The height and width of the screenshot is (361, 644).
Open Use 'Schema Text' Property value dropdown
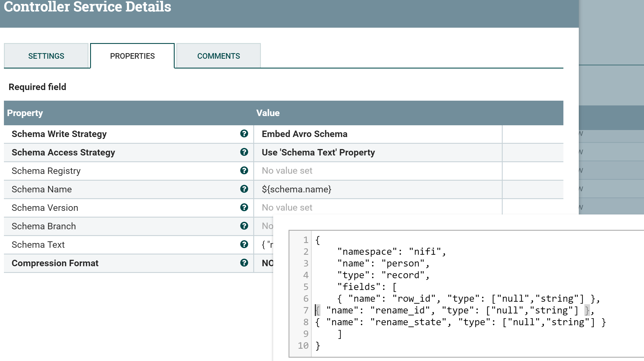click(x=318, y=152)
